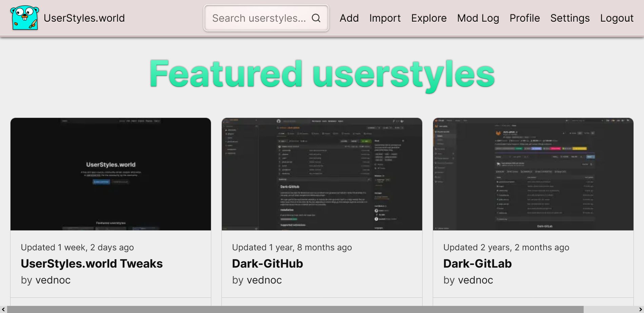644x313 pixels.
Task: Open the Profile page
Action: pyautogui.click(x=525, y=18)
